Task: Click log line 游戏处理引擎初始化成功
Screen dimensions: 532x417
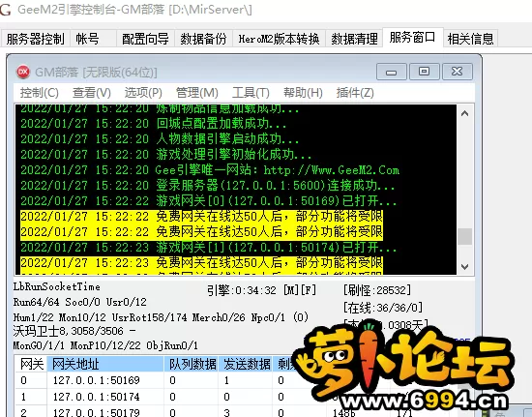Action: pyautogui.click(x=166, y=155)
